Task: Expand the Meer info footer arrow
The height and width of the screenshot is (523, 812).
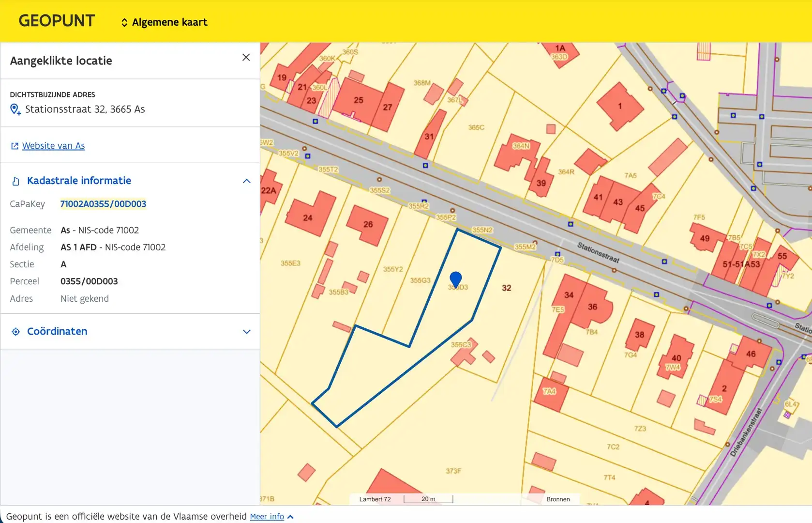Action: tap(290, 517)
